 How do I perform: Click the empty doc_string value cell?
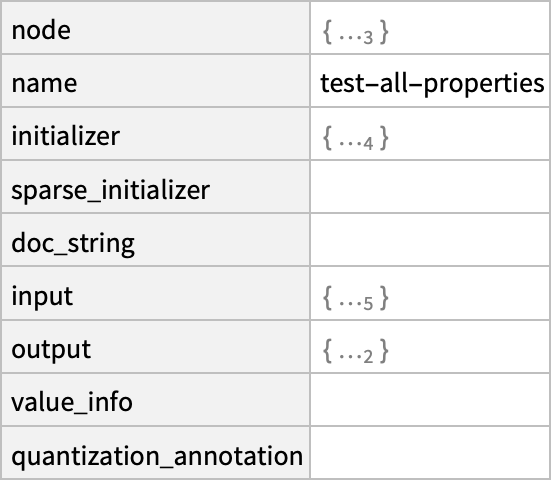(x=430, y=240)
